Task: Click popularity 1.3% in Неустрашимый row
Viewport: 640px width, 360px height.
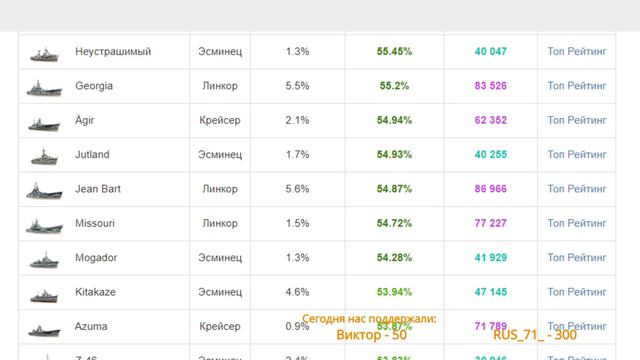Action: 297,51
